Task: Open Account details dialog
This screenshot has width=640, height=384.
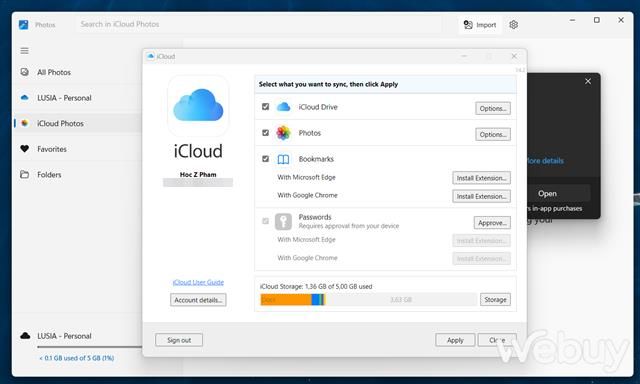Action: pyautogui.click(x=198, y=300)
